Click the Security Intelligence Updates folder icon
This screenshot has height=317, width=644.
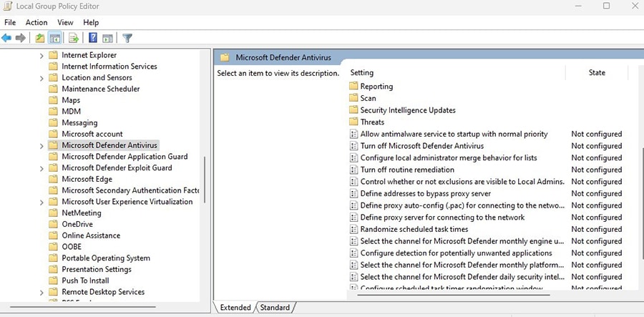(x=353, y=110)
